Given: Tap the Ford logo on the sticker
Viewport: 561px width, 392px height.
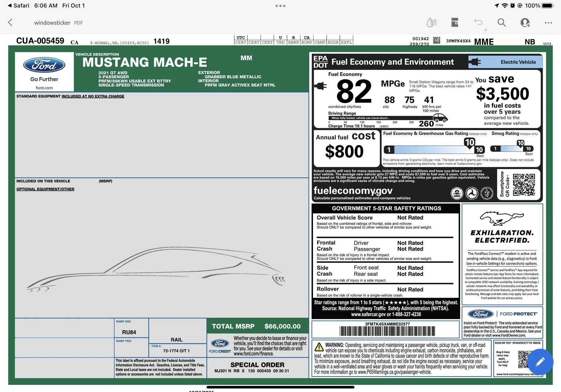Looking at the screenshot, I should pos(44,65).
